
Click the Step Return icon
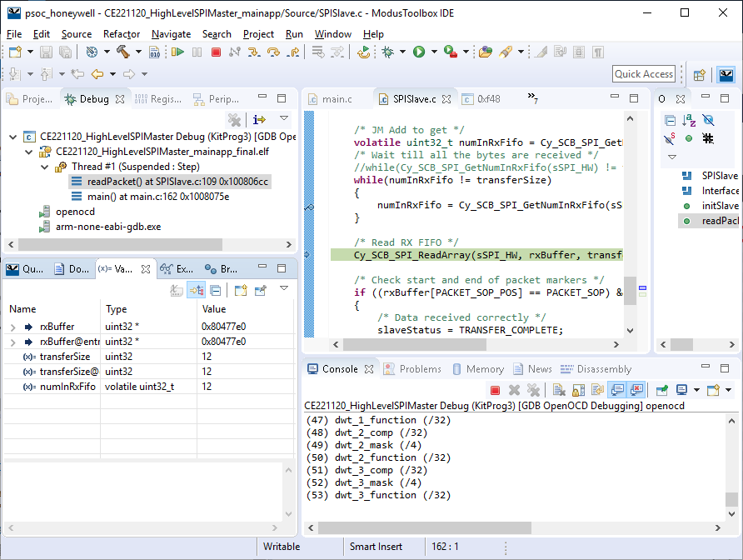[x=293, y=52]
